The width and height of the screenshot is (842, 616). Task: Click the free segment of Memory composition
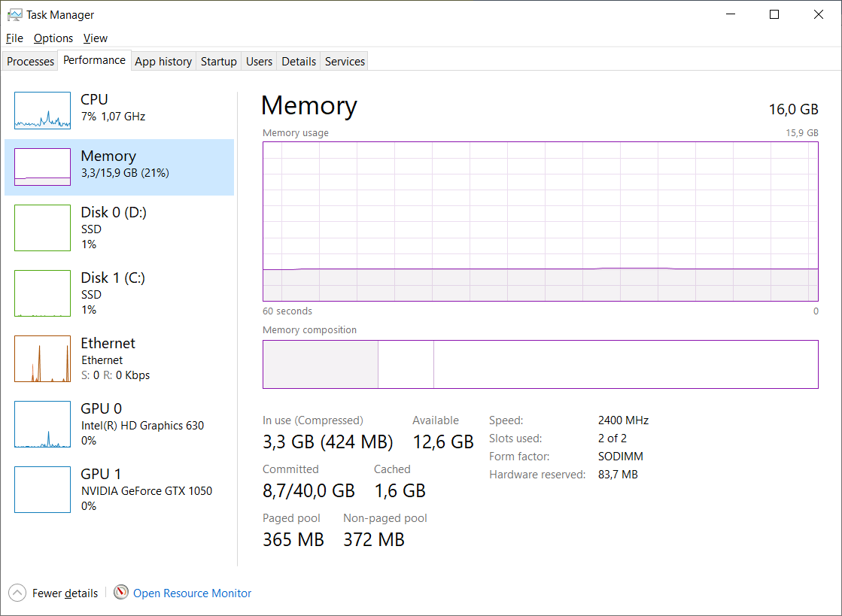tap(625, 364)
